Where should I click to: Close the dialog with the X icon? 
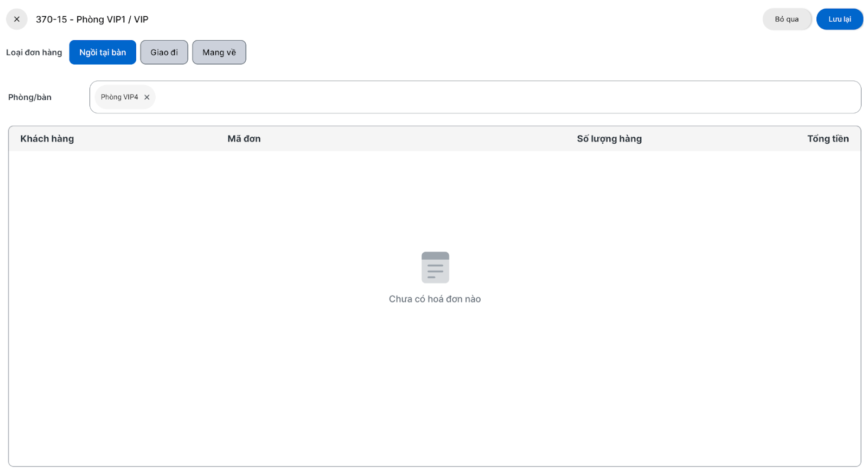(x=17, y=19)
